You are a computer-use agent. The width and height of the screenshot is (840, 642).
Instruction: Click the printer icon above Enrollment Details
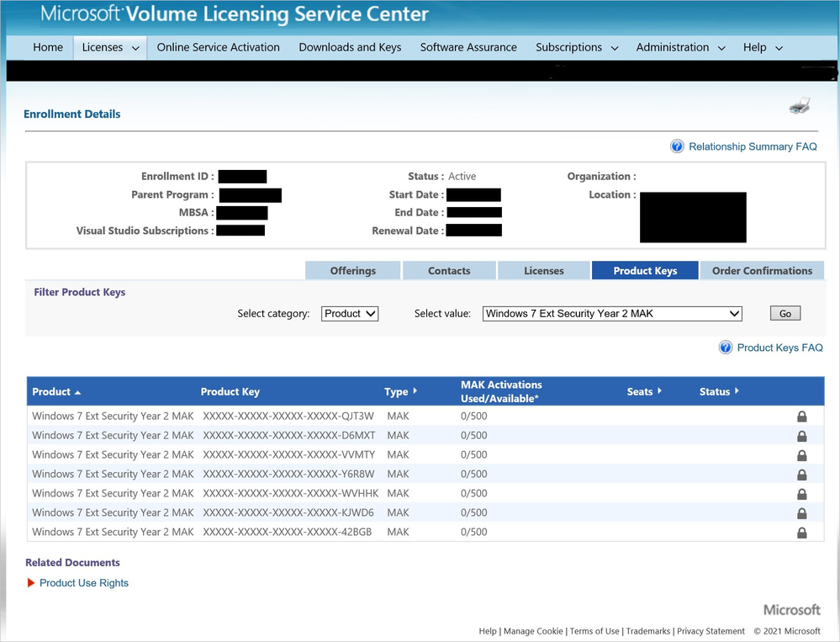[799, 105]
